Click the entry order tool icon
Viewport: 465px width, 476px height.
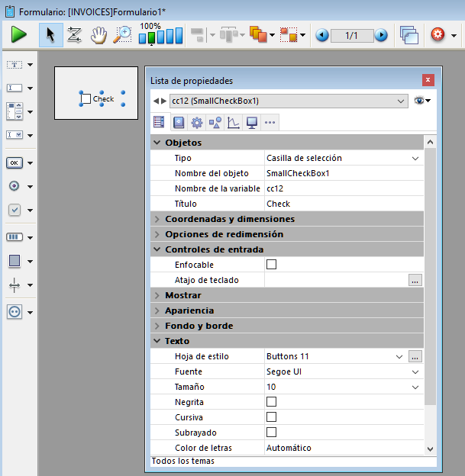tap(74, 34)
